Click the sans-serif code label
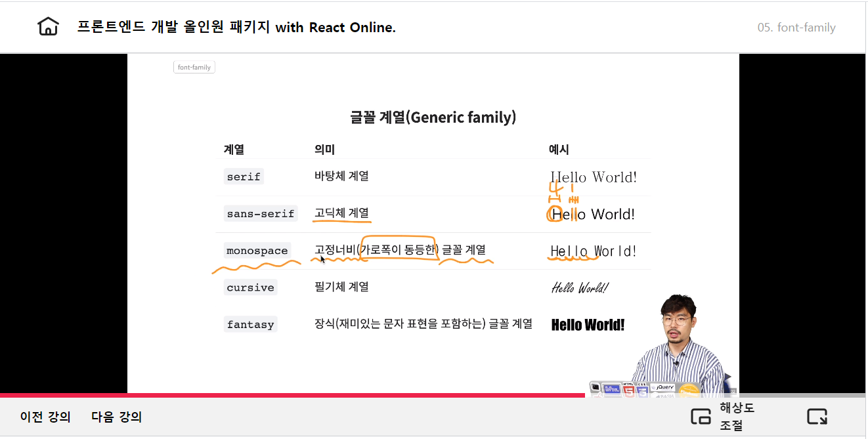Image resolution: width=868 pixels, height=439 pixels. click(260, 213)
